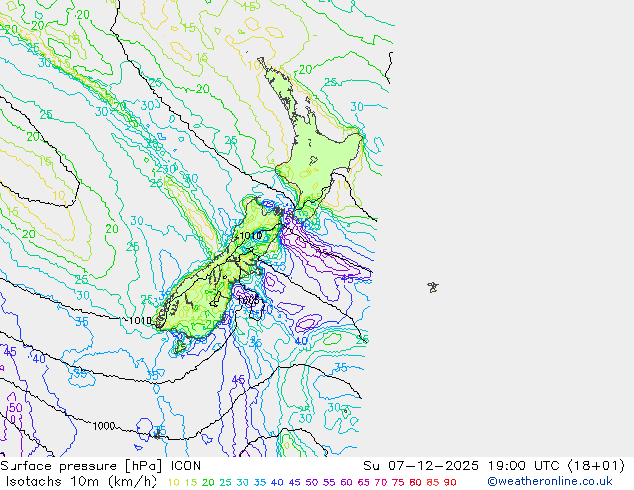Click the '19:00 UTC' time text
Image resolution: width=634 pixels, height=490 pixels.
coord(526,466)
